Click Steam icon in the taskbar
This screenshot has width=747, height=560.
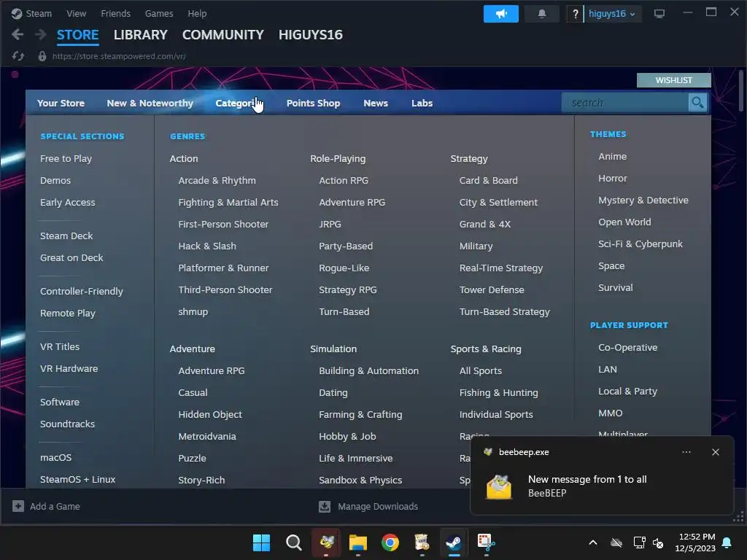[x=454, y=542]
